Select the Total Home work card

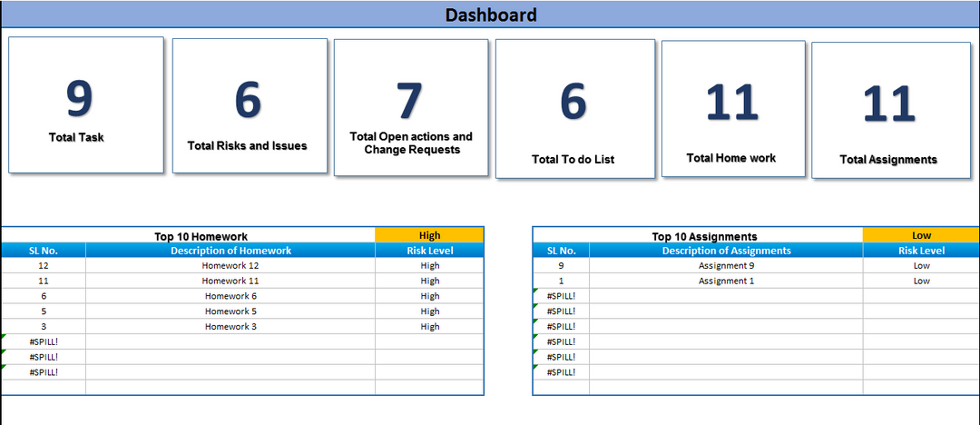click(x=732, y=108)
